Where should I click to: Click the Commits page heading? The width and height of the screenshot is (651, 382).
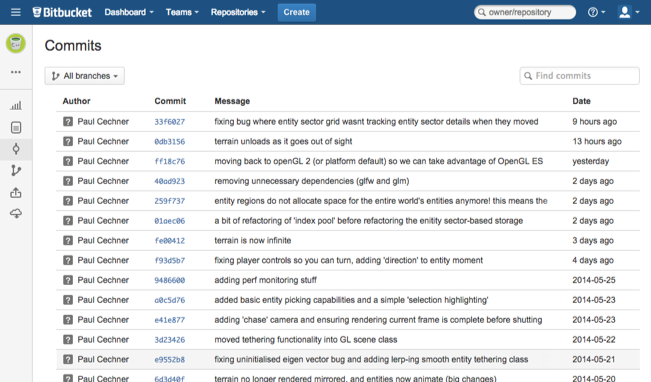click(x=73, y=46)
